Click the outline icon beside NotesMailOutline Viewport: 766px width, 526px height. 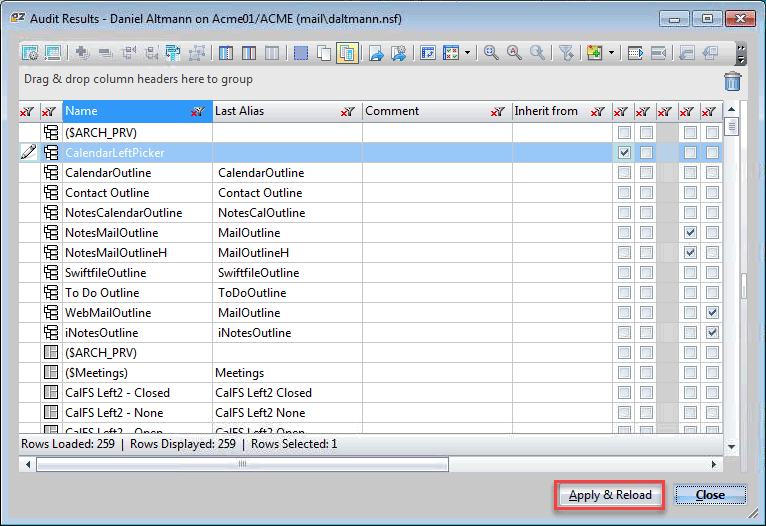coord(51,233)
